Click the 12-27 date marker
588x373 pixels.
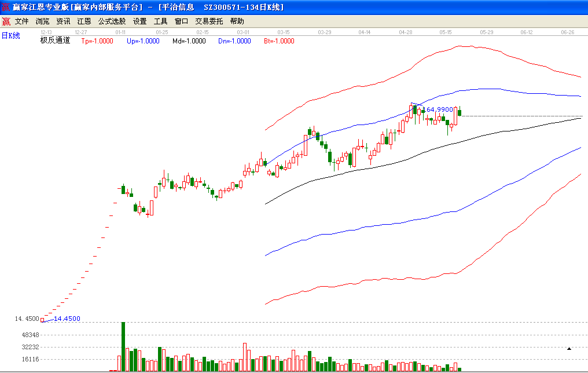[81, 32]
